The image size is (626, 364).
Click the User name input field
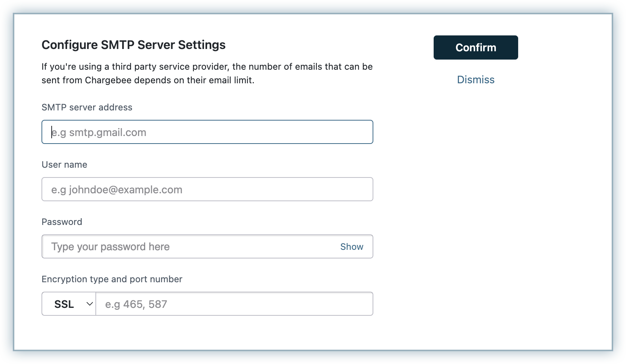point(207,189)
